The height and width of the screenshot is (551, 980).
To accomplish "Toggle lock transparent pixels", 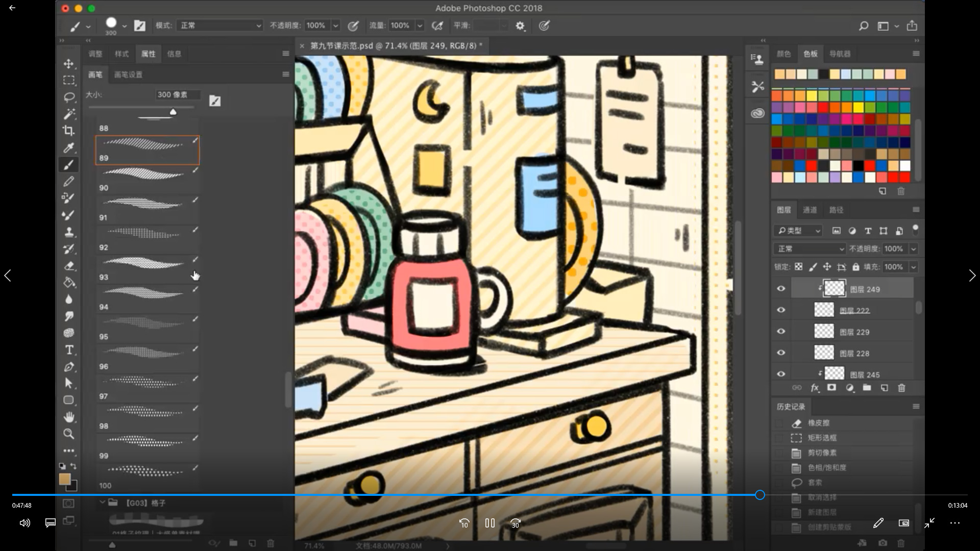I will (798, 267).
